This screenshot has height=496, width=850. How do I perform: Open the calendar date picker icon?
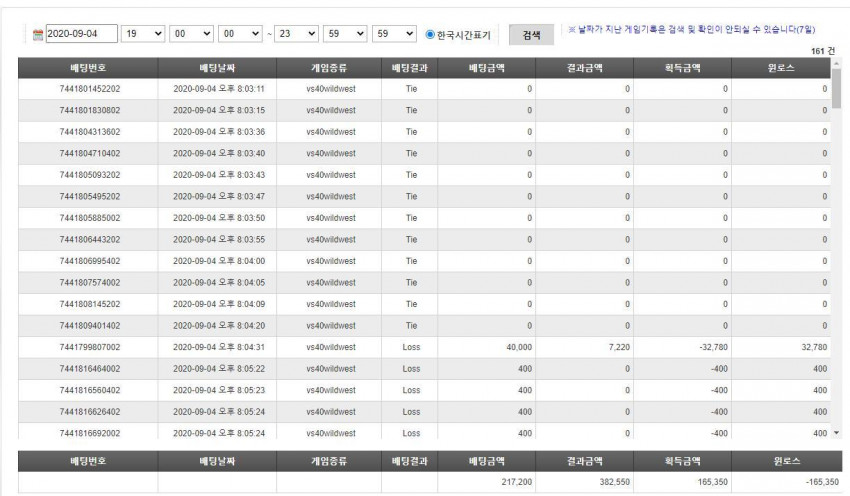tap(37, 35)
